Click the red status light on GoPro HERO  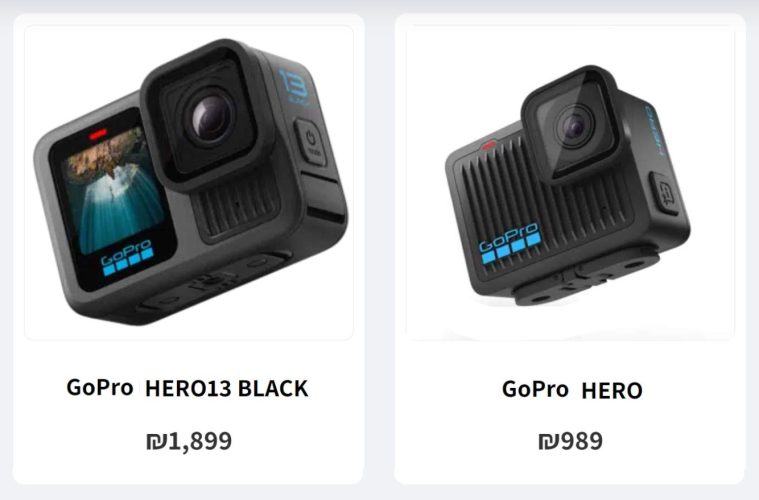[488, 145]
